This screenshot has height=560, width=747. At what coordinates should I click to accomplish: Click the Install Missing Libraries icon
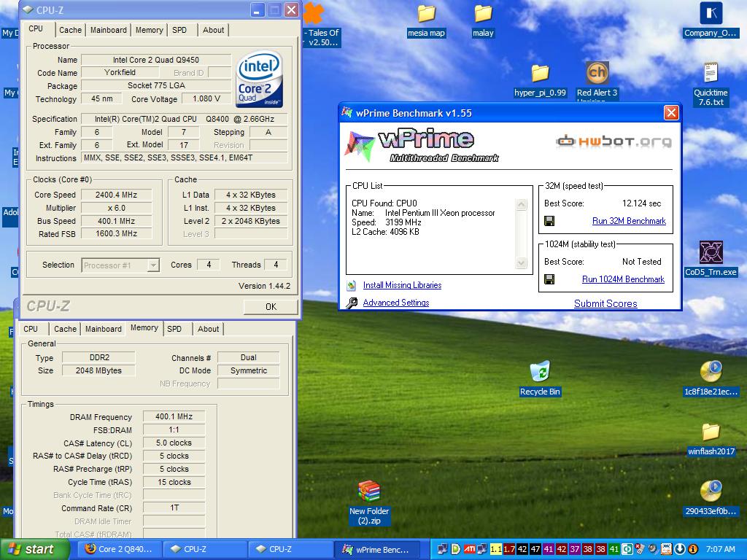352,285
